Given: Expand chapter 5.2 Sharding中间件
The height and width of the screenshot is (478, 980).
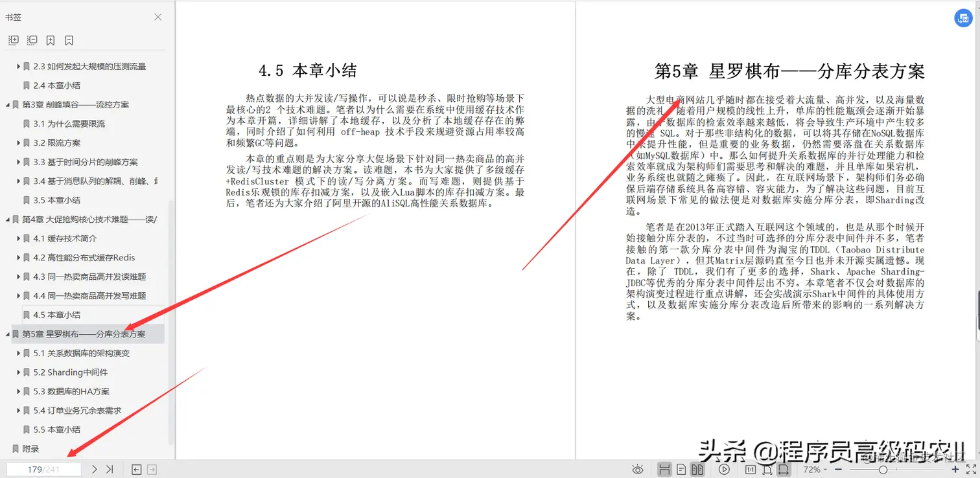Looking at the screenshot, I should click(x=18, y=372).
